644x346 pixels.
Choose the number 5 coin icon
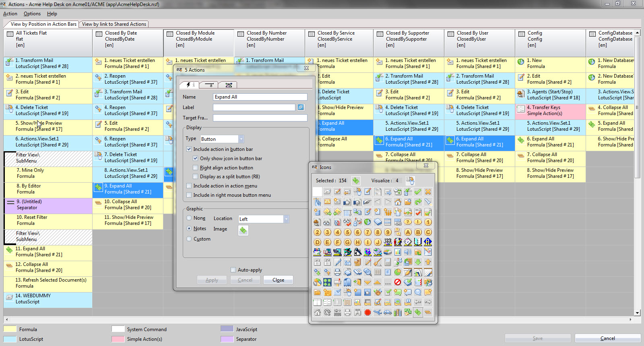348,232
